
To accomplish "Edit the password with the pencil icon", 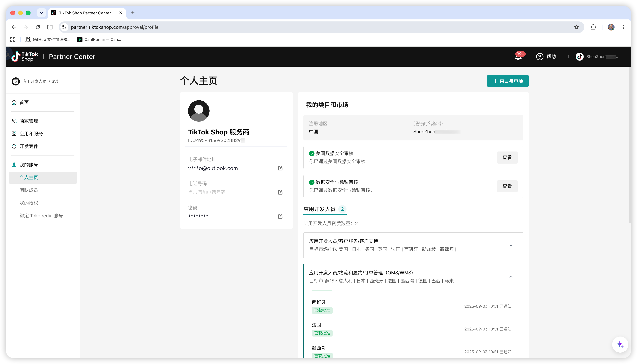I will (x=280, y=217).
